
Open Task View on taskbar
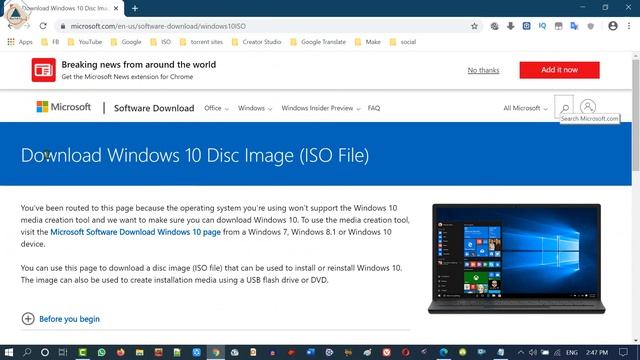click(x=63, y=352)
